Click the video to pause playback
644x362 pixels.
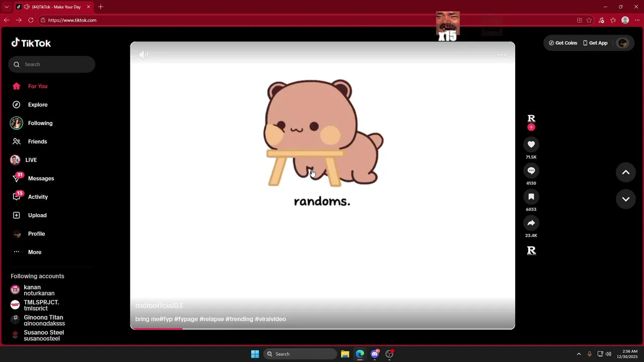[323, 186]
